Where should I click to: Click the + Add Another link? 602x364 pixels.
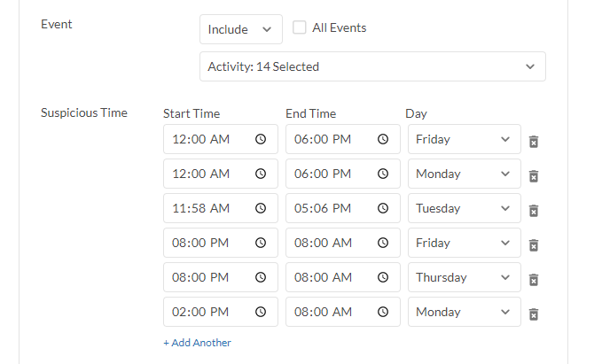(197, 343)
